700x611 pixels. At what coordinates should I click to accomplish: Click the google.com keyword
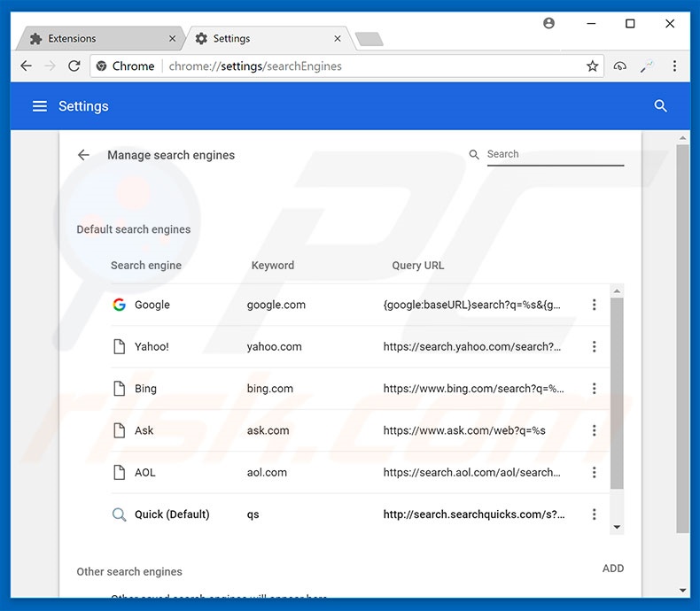pos(276,305)
